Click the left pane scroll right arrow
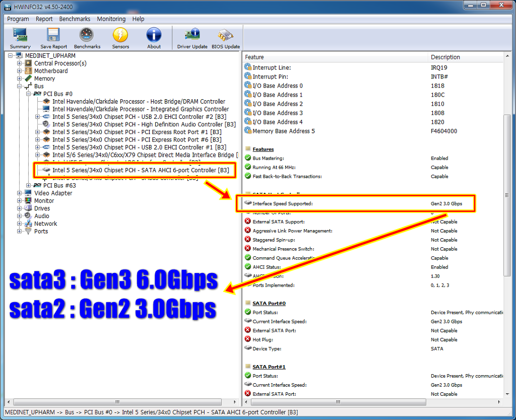516x420 pixels. (235, 402)
